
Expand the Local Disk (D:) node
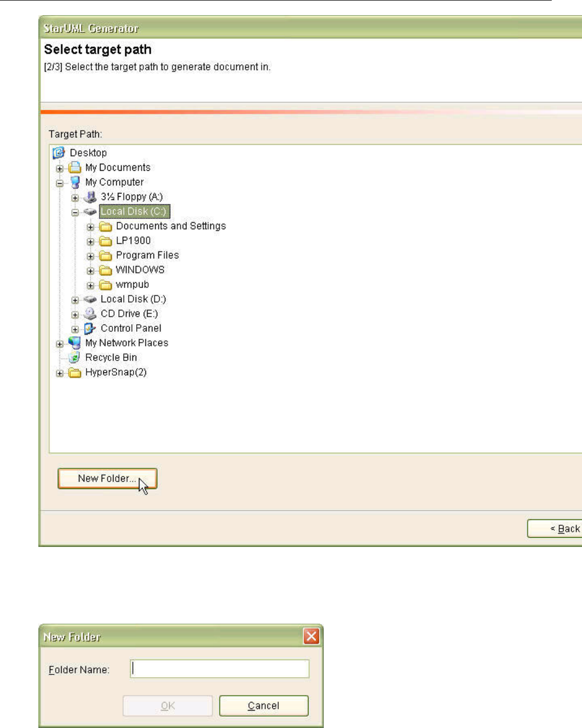coord(75,300)
